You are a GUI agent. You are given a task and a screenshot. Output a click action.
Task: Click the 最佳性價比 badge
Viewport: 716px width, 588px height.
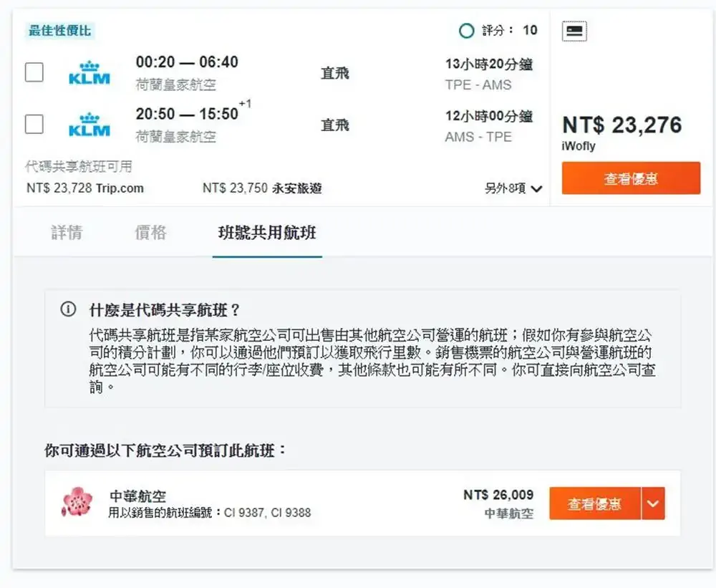59,31
